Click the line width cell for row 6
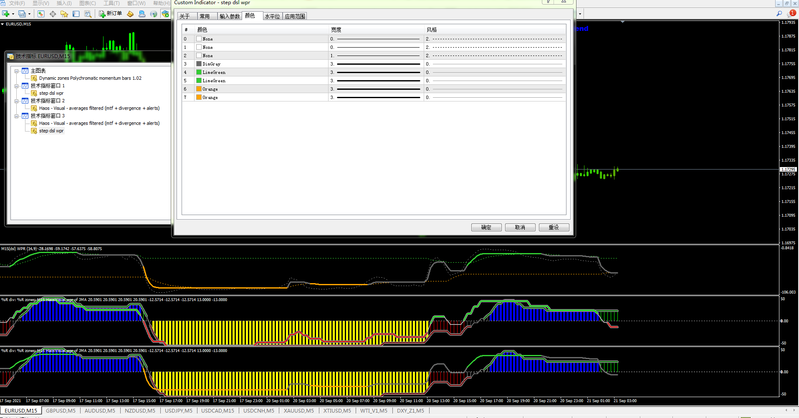This screenshot has height=418, width=799. click(x=376, y=89)
